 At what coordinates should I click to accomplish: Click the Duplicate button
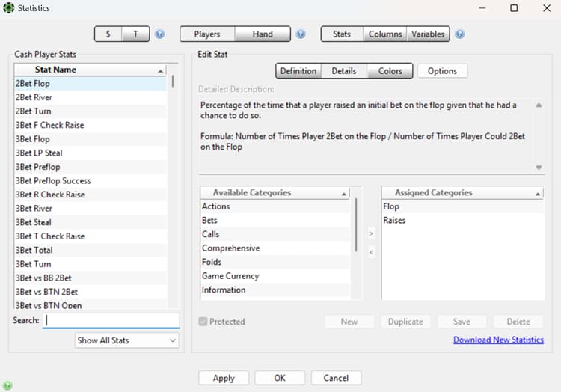[405, 322]
